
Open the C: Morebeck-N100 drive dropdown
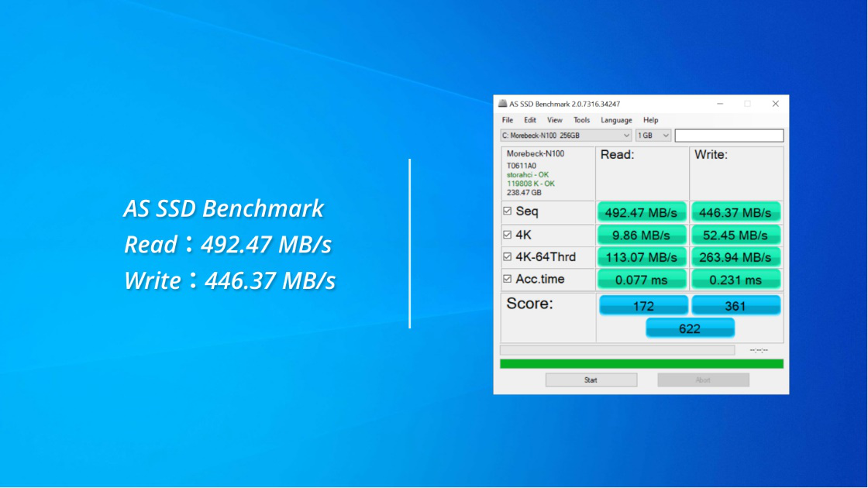[x=566, y=136]
